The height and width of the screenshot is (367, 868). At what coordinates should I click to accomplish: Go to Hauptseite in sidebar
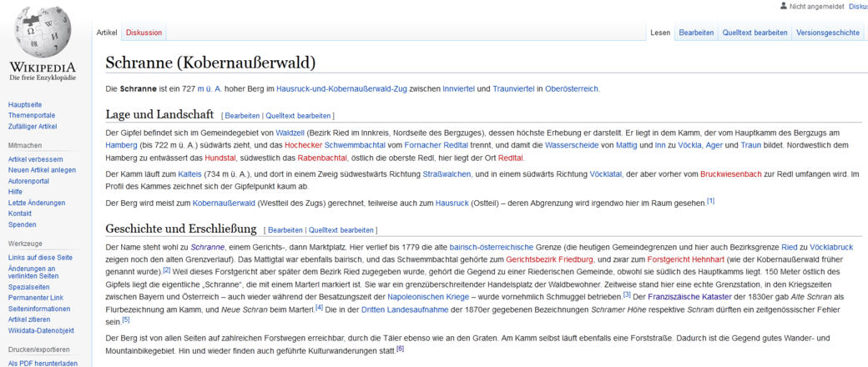tap(26, 104)
